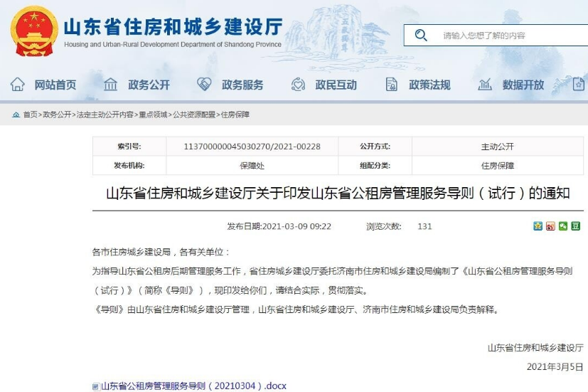
Task: Go to 首页 in the breadcrumb
Action: coord(30,115)
